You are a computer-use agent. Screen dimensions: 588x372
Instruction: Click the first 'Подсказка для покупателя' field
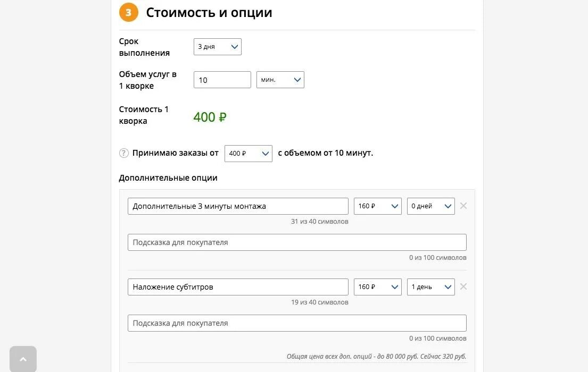pos(297,242)
